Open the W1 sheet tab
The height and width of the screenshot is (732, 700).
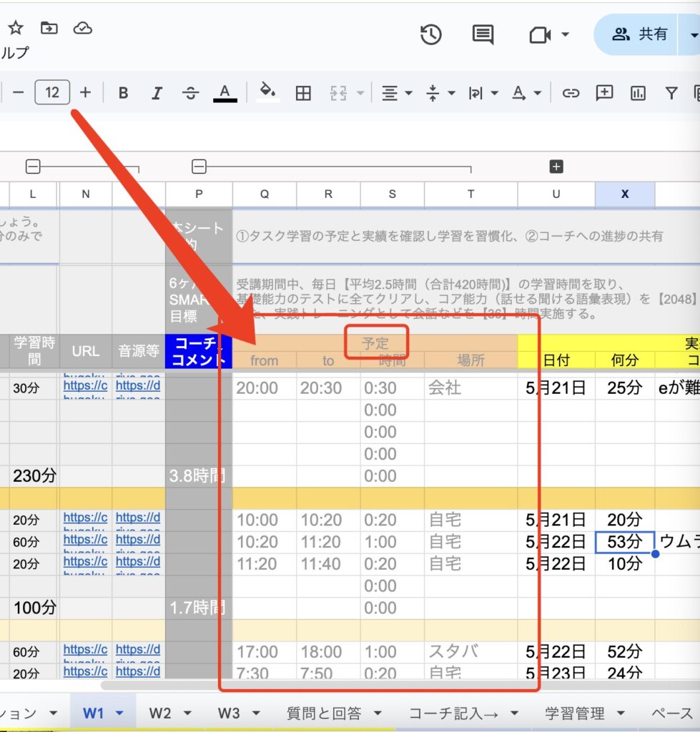94,713
